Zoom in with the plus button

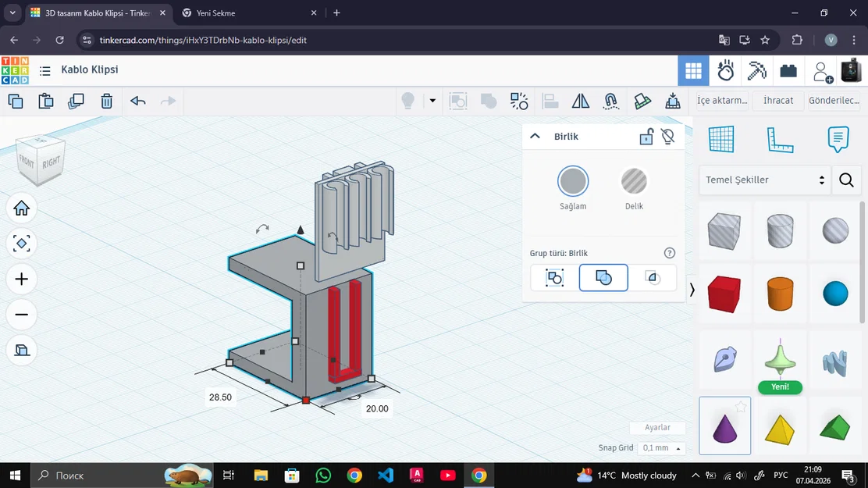(22, 280)
